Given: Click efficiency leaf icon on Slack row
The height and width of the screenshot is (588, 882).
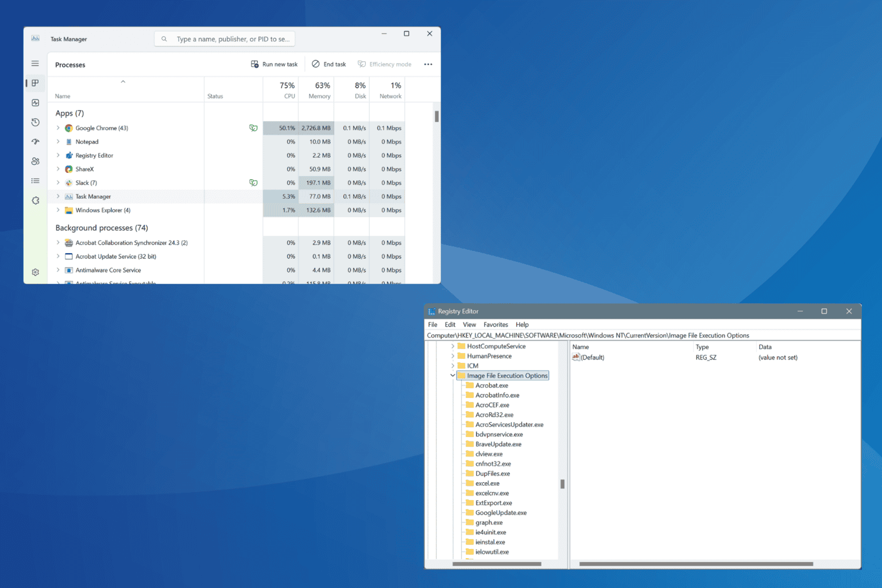Looking at the screenshot, I should tap(253, 183).
